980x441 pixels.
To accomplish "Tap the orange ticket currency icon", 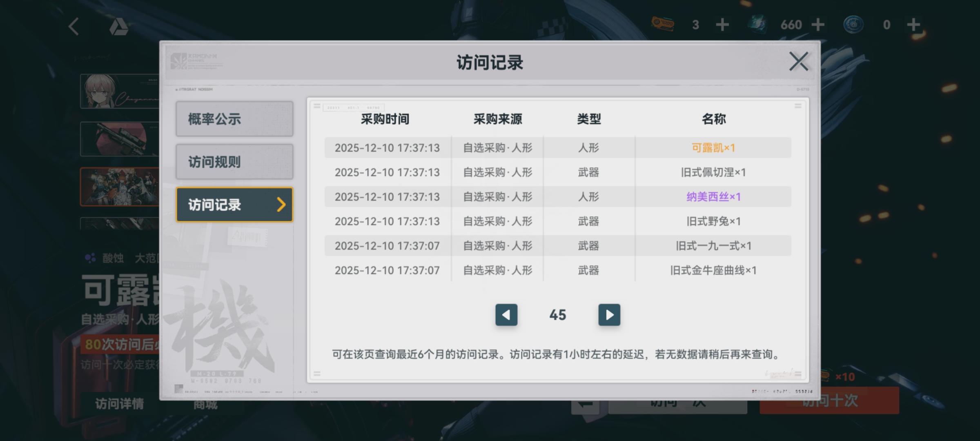I will 662,24.
